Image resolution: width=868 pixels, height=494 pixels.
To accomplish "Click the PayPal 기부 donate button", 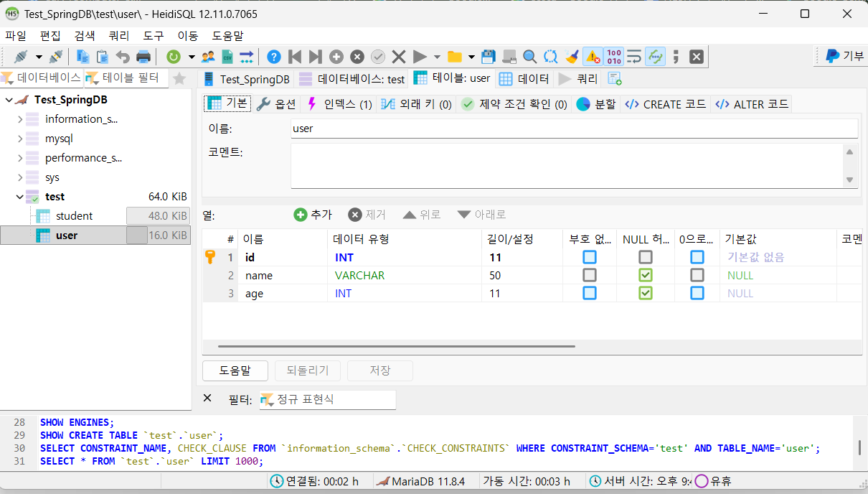I will pyautogui.click(x=844, y=56).
